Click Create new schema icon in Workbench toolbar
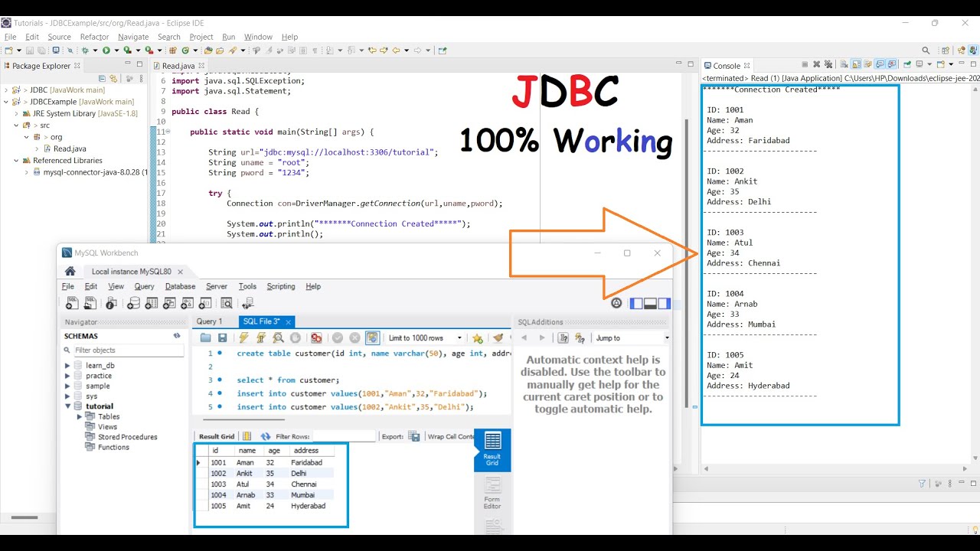This screenshot has height=551, width=980. [x=133, y=303]
